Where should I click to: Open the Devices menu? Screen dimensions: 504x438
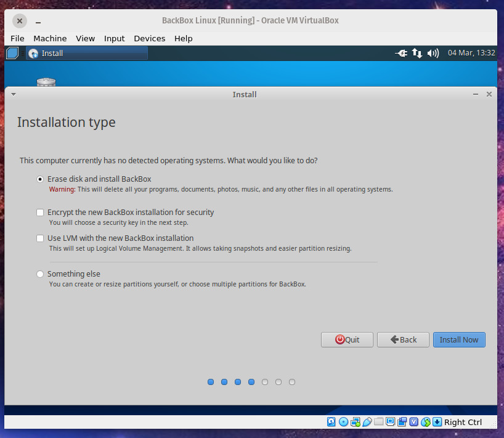(149, 38)
